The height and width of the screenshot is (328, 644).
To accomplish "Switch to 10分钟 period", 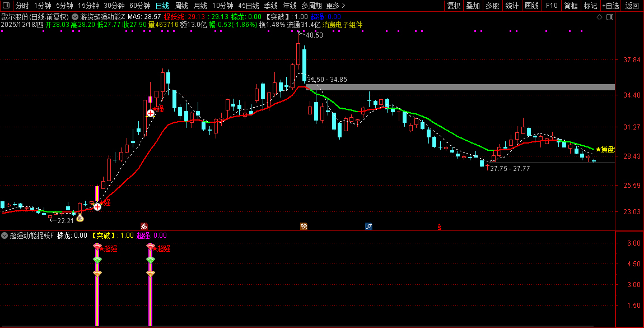I will [223, 6].
